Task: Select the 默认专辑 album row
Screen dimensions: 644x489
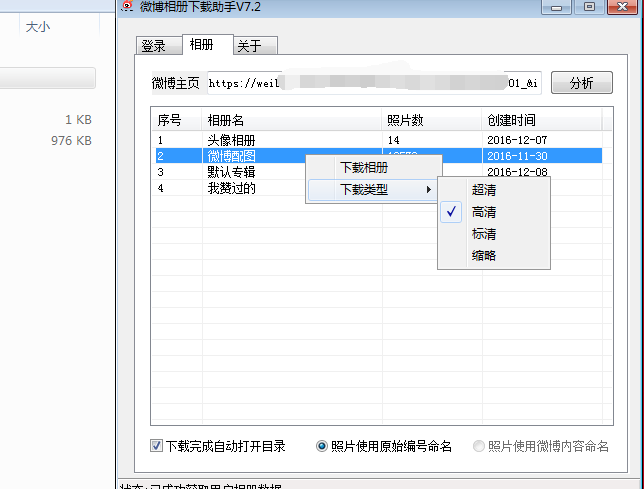Action: click(231, 172)
